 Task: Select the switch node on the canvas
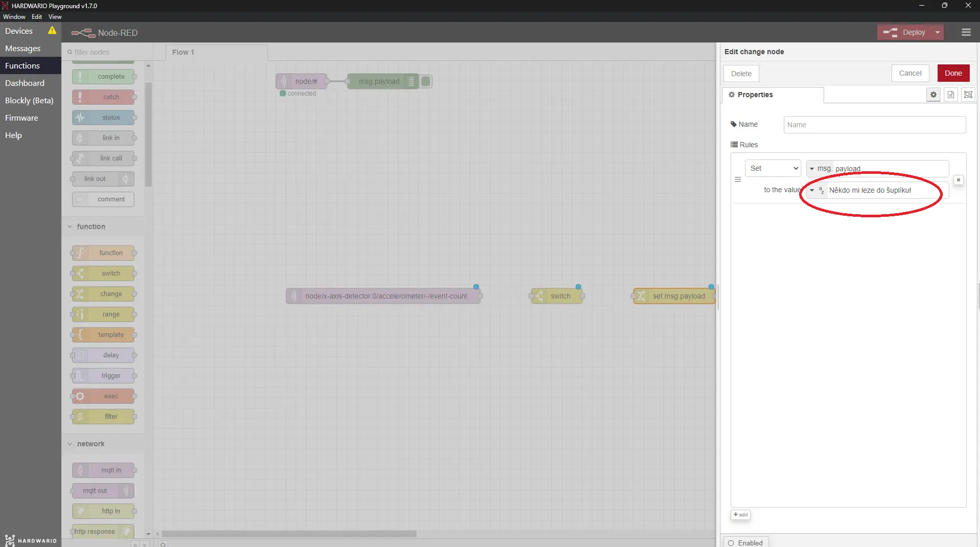point(557,296)
